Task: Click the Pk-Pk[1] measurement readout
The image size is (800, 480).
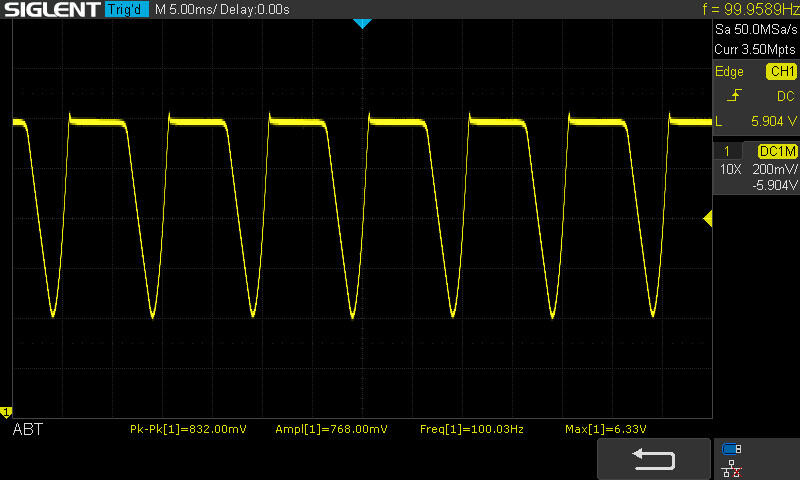Action: [x=189, y=429]
